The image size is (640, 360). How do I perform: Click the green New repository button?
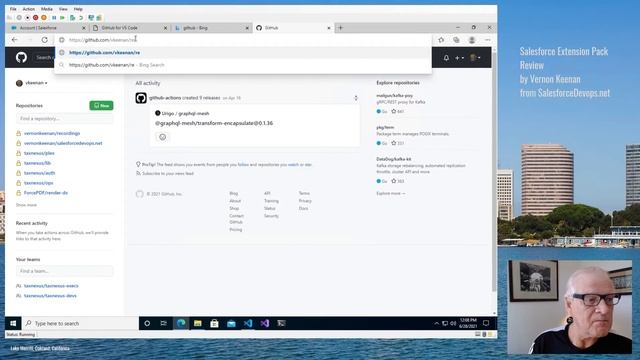click(101, 105)
